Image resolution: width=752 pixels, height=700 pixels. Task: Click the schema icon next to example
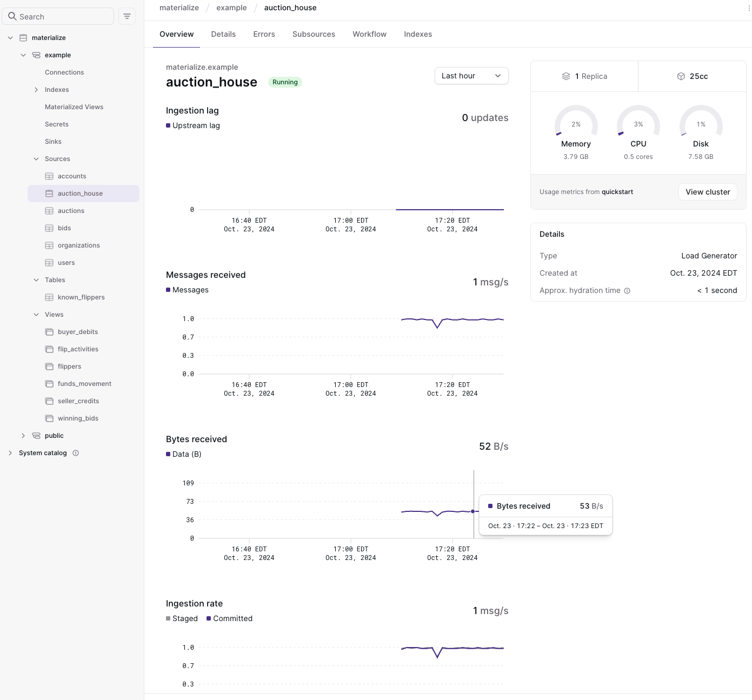(x=36, y=55)
